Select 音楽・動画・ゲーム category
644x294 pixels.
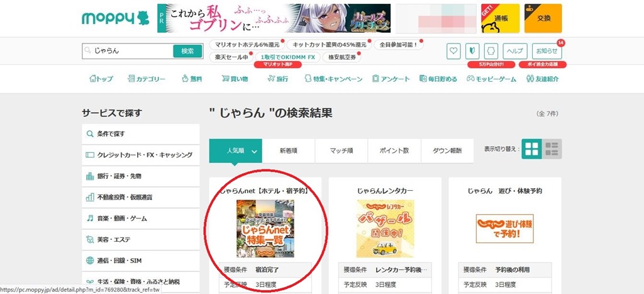point(140,218)
